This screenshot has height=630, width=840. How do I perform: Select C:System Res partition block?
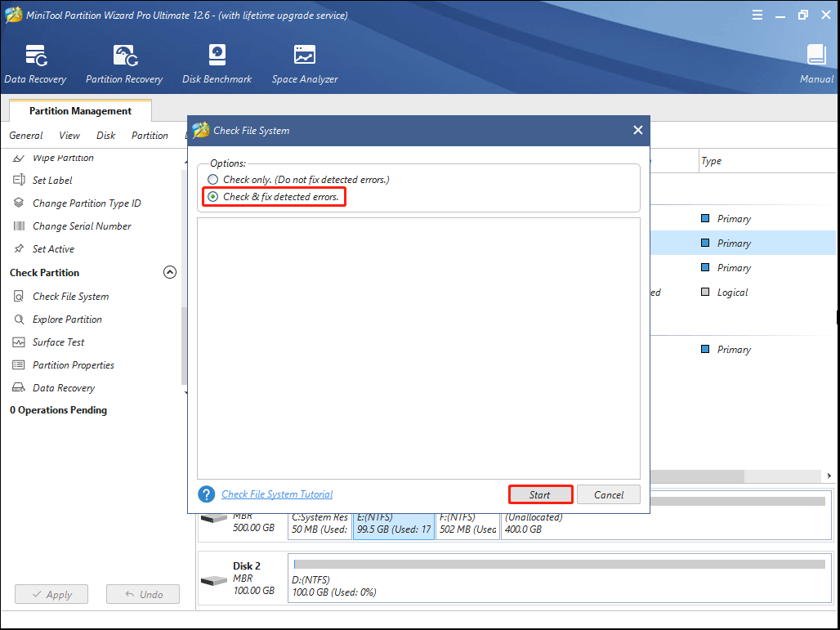point(319,525)
